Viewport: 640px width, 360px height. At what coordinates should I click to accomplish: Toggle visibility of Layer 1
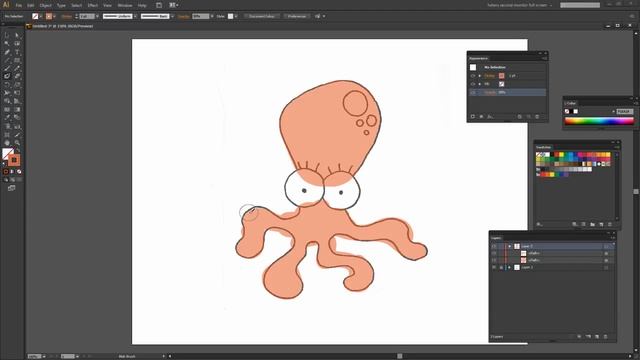[x=494, y=267]
